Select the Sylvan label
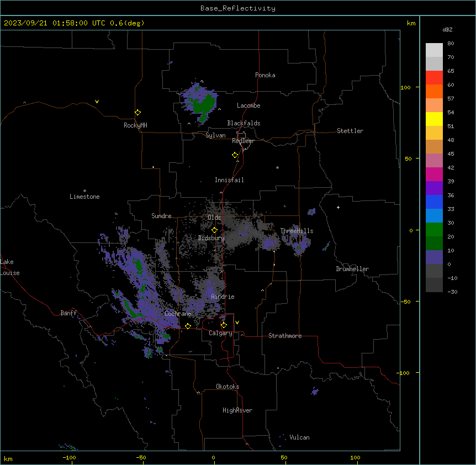This screenshot has height=465, width=476. pyautogui.click(x=215, y=135)
